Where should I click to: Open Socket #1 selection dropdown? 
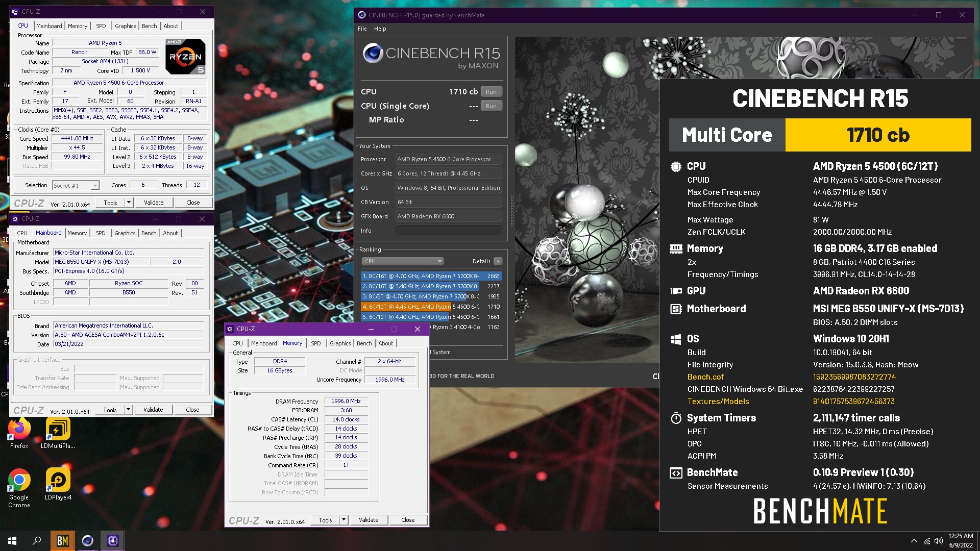(76, 186)
